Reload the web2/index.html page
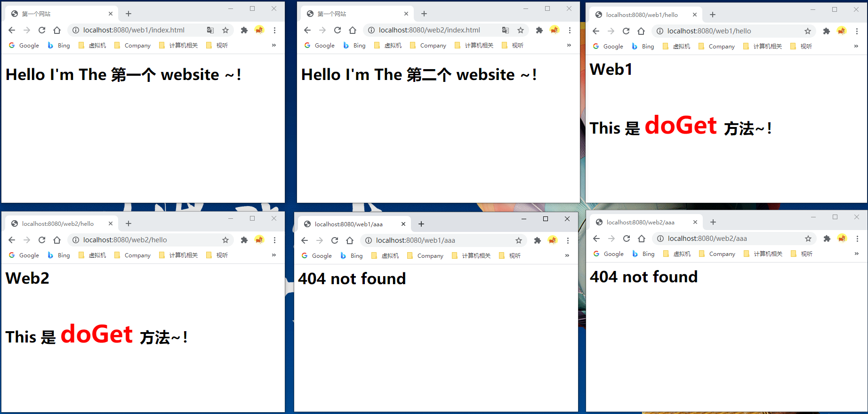The image size is (868, 414). (x=338, y=30)
